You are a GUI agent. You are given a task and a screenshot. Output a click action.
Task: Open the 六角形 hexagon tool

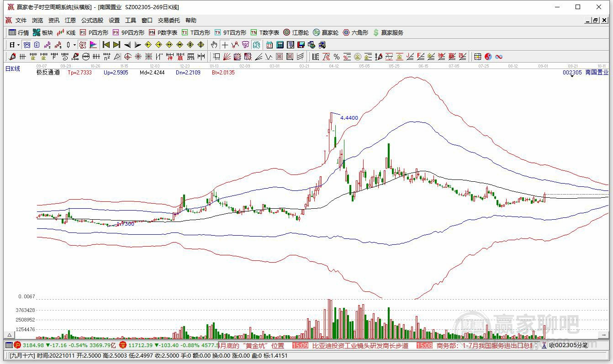pyautogui.click(x=355, y=32)
